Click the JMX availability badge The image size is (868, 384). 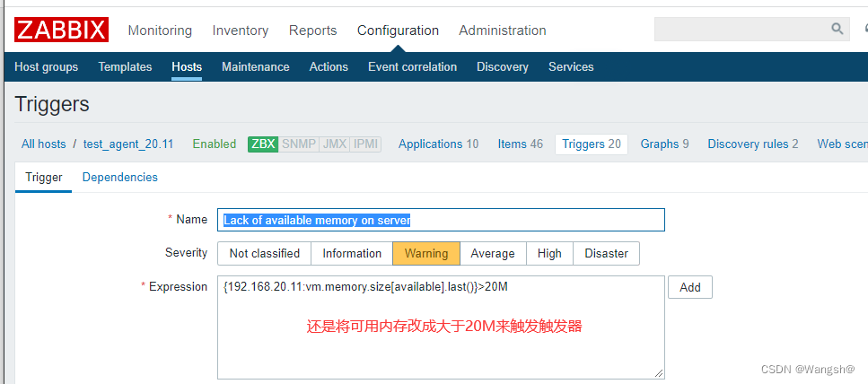[334, 144]
